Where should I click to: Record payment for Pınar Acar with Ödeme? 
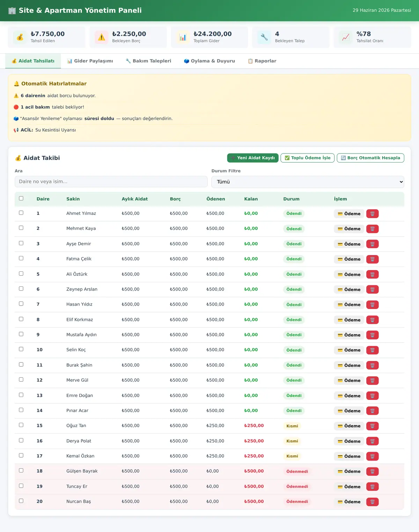click(x=349, y=411)
